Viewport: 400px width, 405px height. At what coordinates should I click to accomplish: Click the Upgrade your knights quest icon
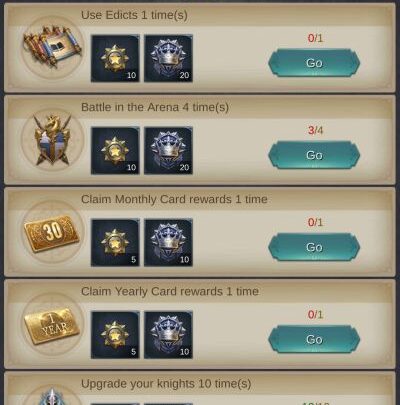coord(52,397)
